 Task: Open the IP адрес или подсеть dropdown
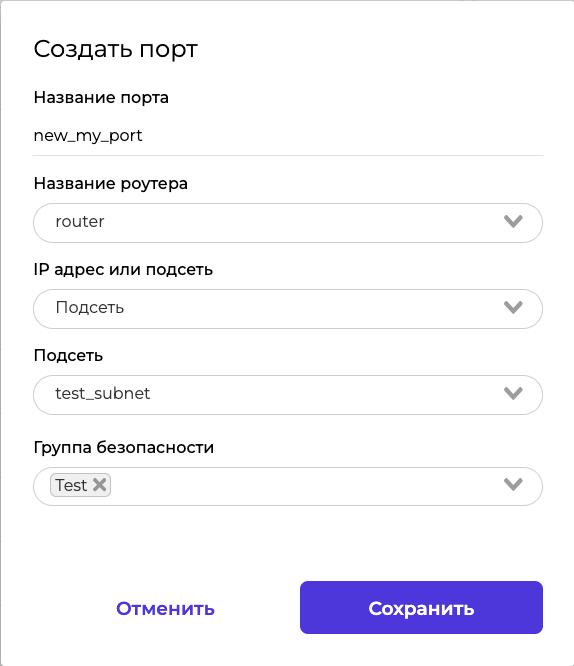pos(288,309)
